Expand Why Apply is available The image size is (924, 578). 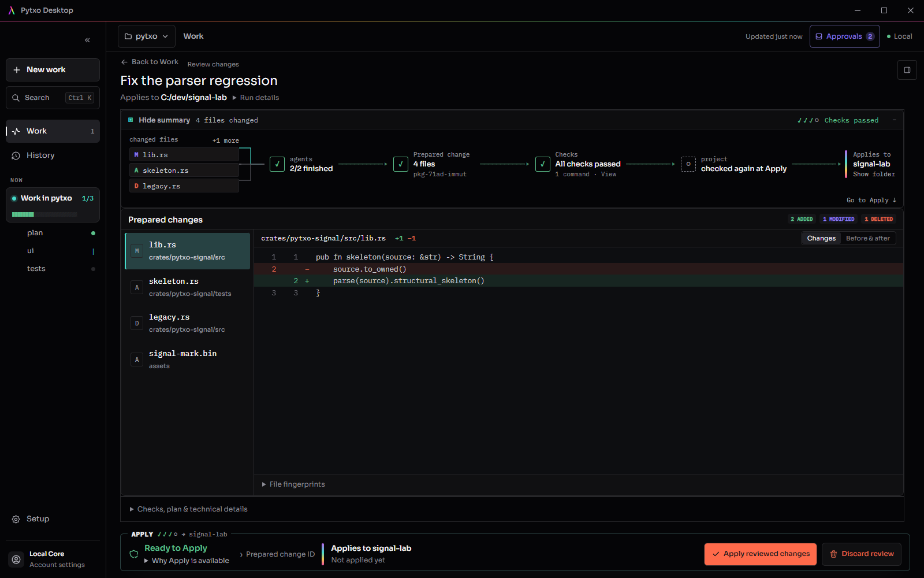(x=187, y=561)
